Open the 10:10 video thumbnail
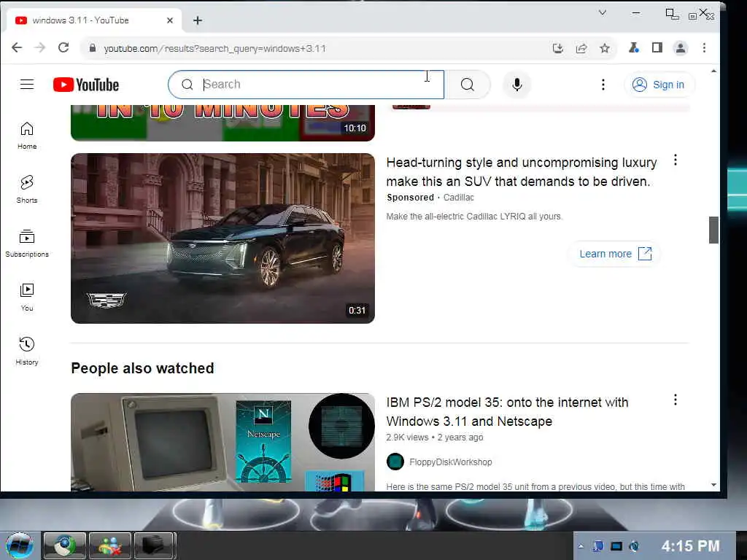The height and width of the screenshot is (560, 747). pos(222,122)
